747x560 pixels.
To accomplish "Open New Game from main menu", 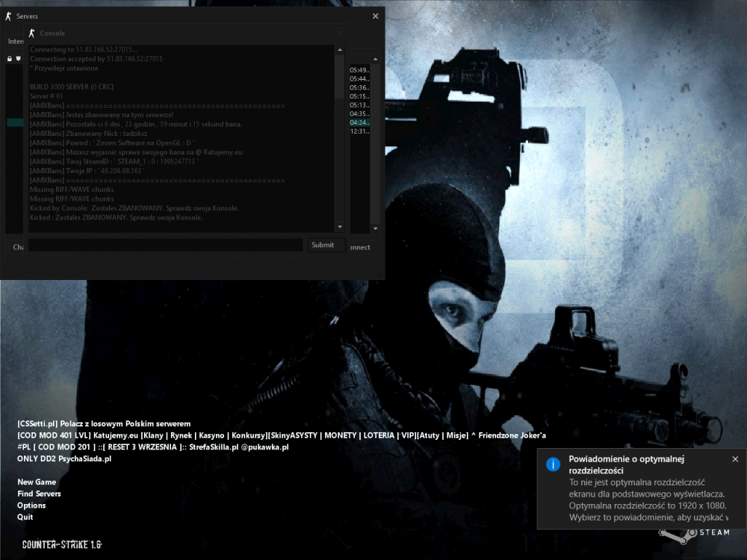I will click(37, 482).
